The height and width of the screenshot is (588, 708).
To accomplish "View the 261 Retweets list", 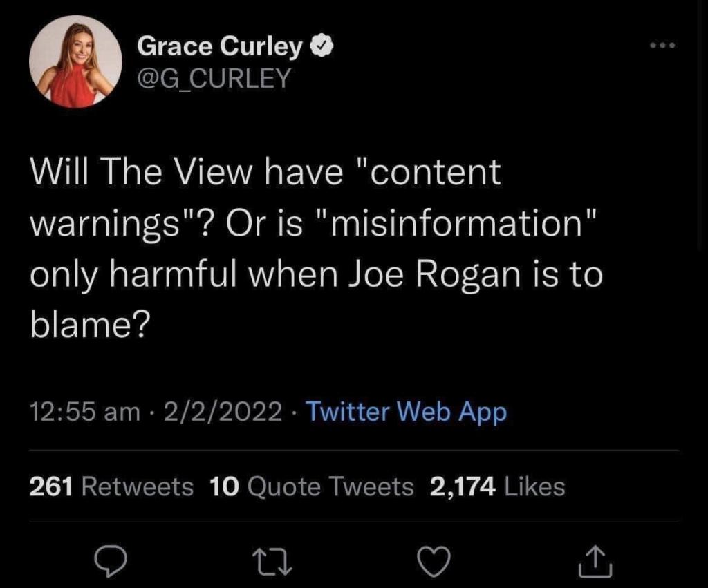I will (x=111, y=487).
